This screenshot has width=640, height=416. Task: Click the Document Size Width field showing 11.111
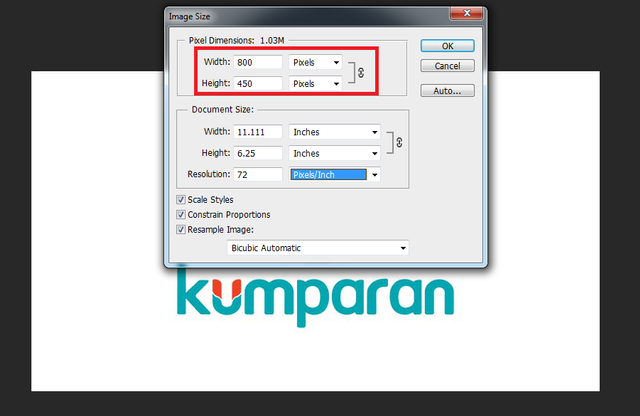[258, 132]
